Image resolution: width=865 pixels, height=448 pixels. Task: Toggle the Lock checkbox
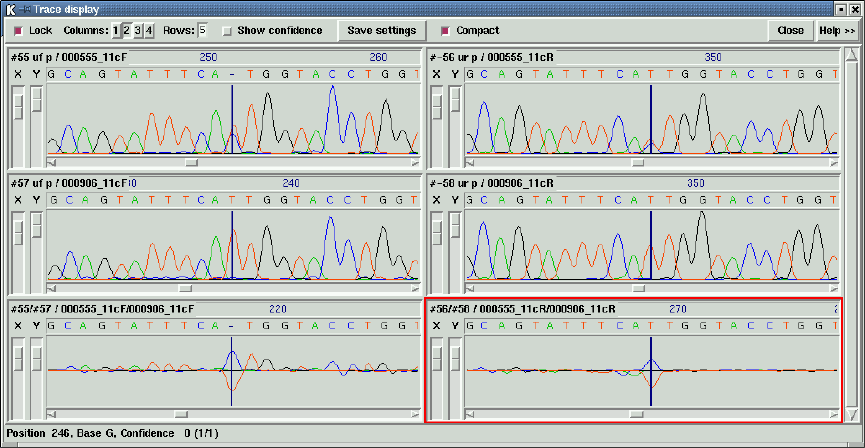coord(17,31)
